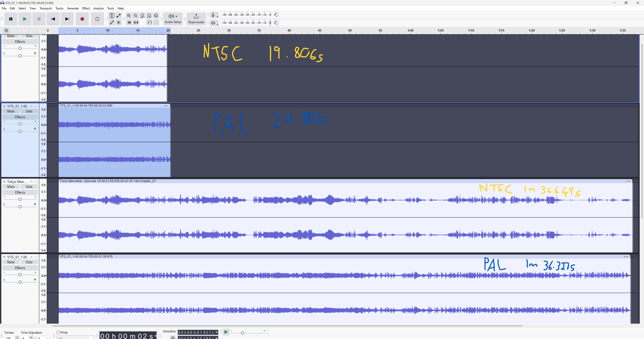The height and width of the screenshot is (339, 644).
Task: Click the Record button
Action: tap(82, 19)
